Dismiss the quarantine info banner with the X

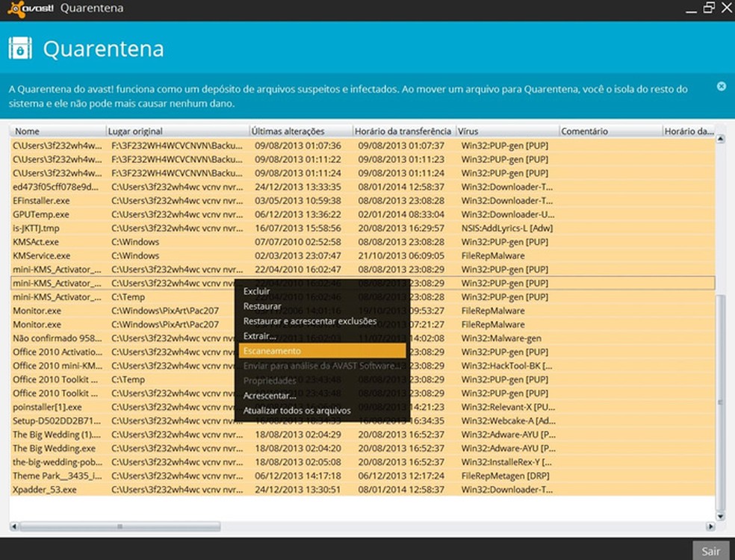pos(721,86)
